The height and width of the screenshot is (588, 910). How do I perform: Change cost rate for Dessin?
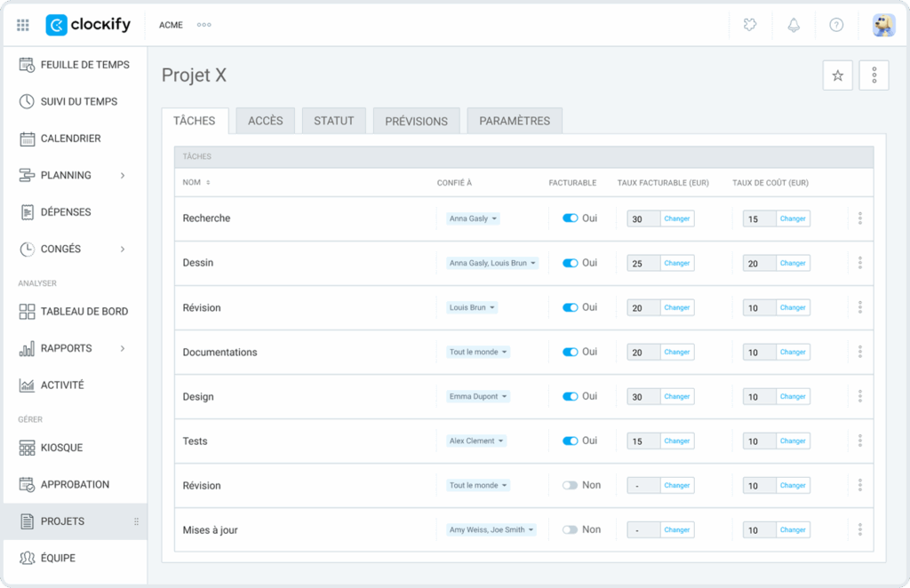pos(793,263)
